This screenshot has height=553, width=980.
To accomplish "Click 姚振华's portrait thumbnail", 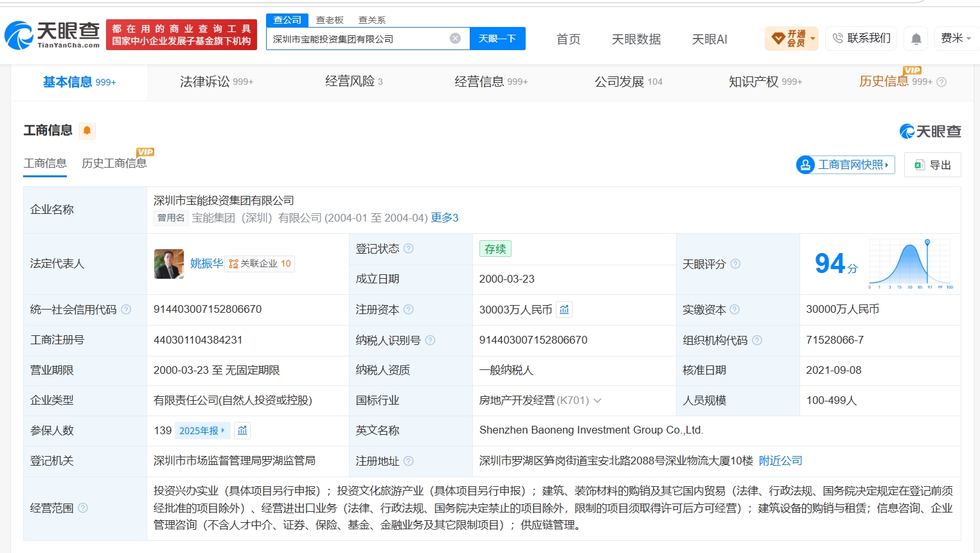I will (x=169, y=264).
